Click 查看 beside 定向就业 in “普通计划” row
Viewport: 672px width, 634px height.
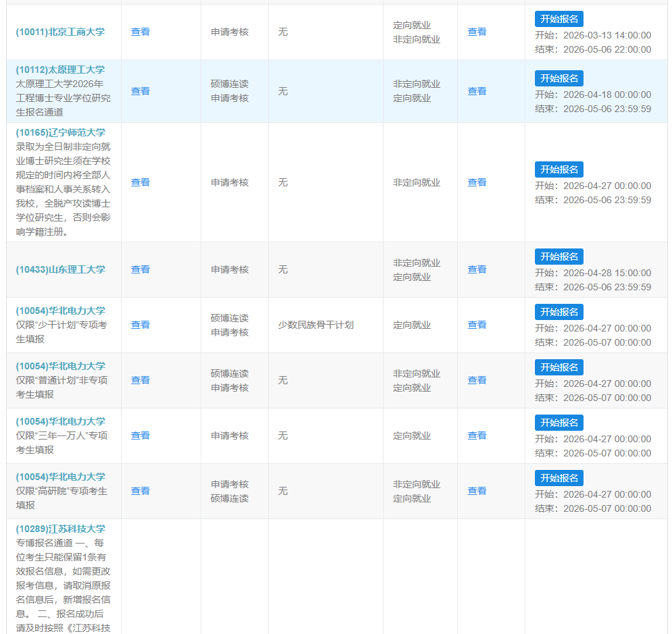point(477,380)
